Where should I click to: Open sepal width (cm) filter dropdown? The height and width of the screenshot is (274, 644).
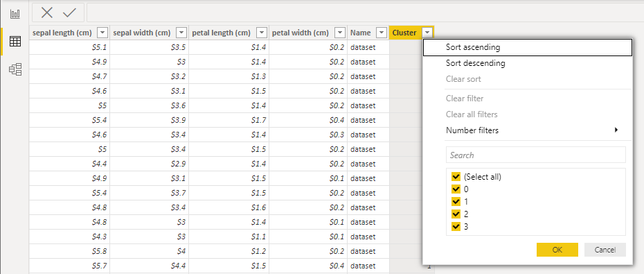coord(181,33)
